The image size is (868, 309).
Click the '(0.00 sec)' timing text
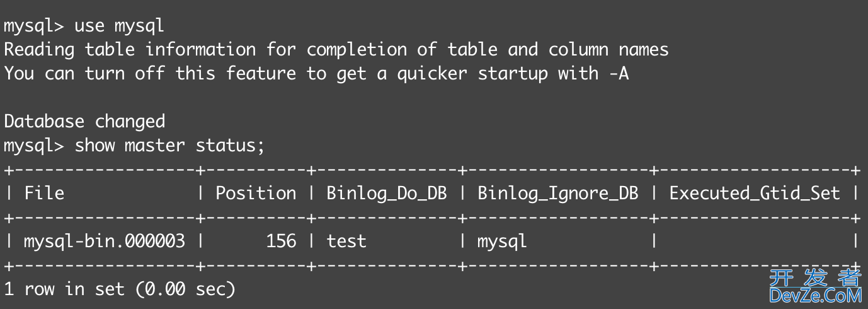point(185,289)
